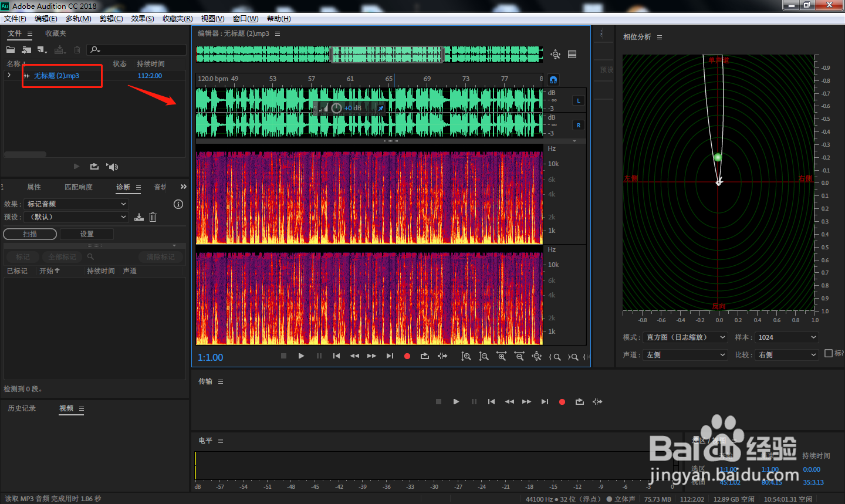Open the 预设 dropdown showing (默认)
Image resolution: width=845 pixels, height=504 pixels.
click(x=76, y=217)
